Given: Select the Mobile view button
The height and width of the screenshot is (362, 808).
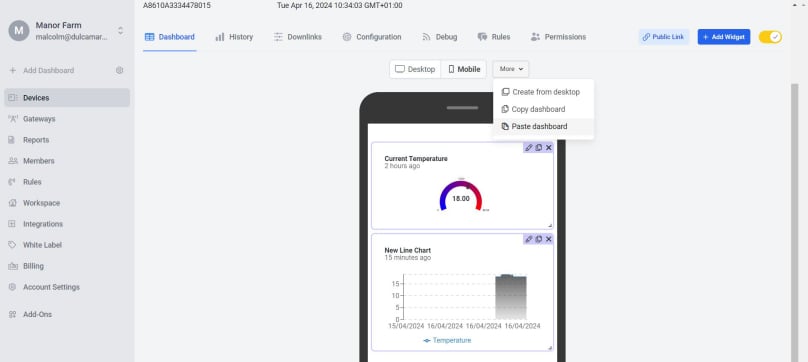Looking at the screenshot, I should (464, 69).
